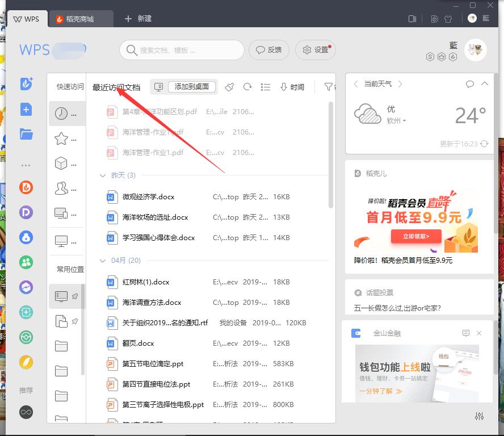Click the search documents input field
This screenshot has height=436, width=504.
(187, 50)
